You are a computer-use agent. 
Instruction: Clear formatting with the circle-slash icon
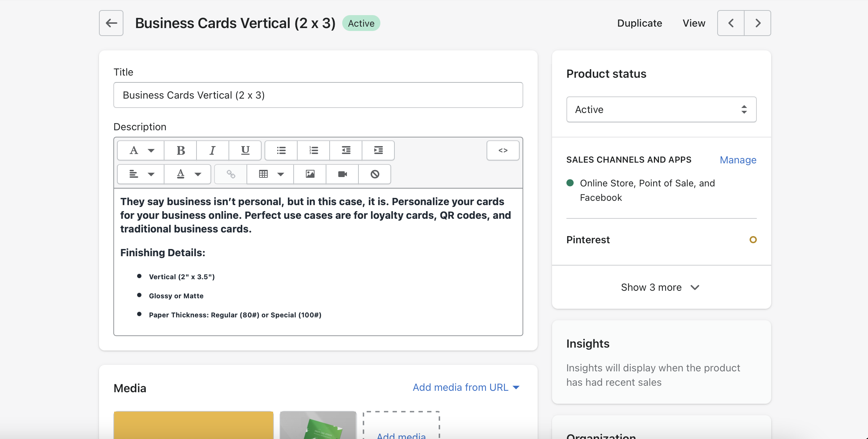tap(375, 174)
